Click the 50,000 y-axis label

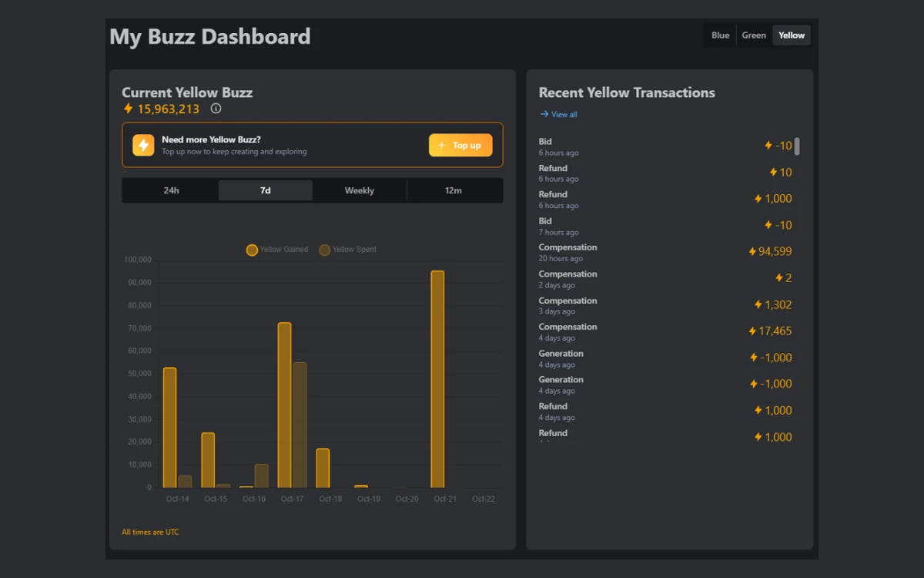click(x=140, y=374)
